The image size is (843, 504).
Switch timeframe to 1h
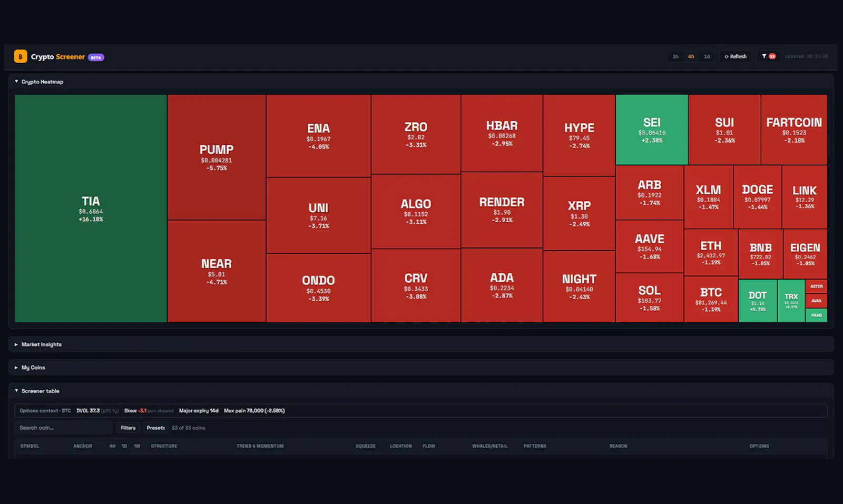[675, 56]
